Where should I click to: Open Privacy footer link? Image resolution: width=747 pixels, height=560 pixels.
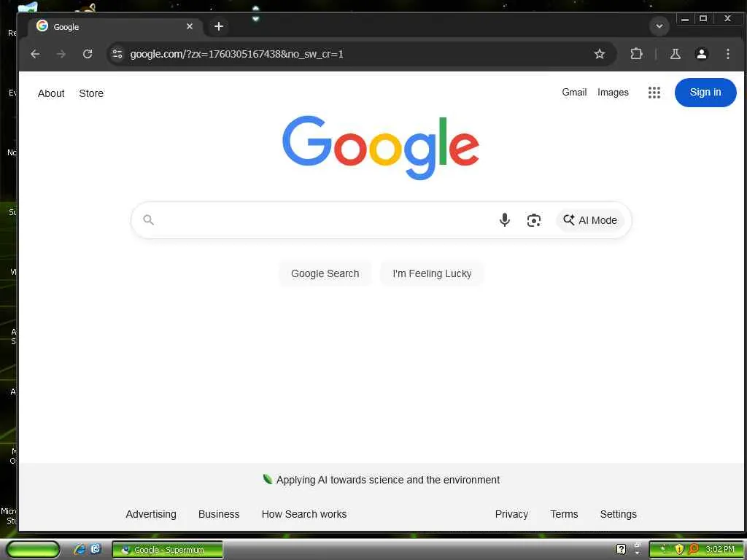point(511,514)
